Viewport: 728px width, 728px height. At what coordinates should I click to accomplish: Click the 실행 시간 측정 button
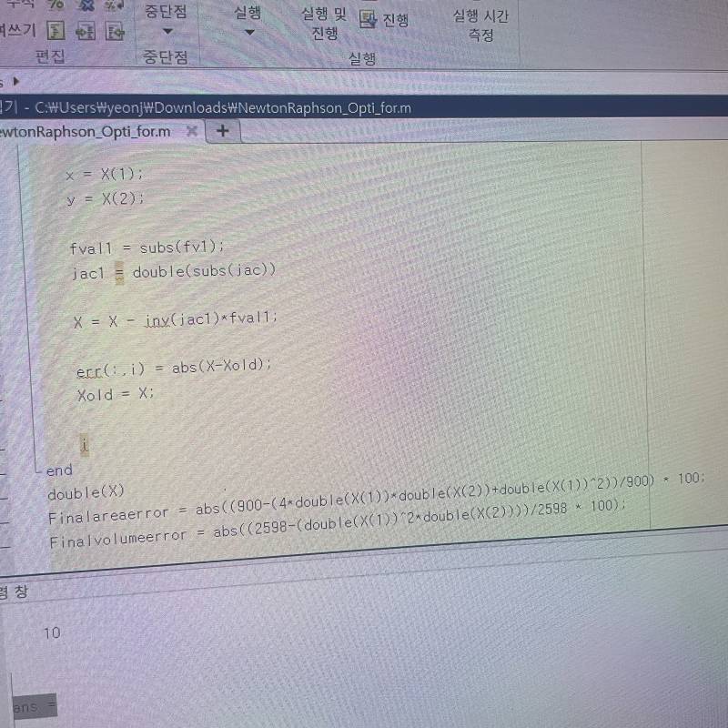(480, 25)
